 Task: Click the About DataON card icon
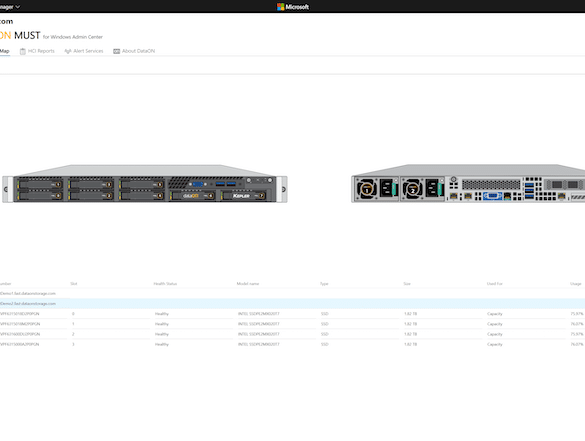click(116, 51)
